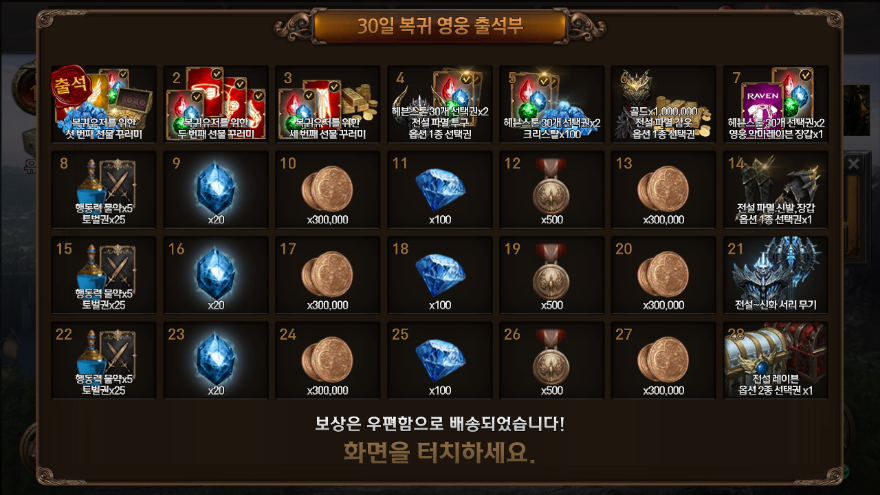This screenshot has width=880, height=495.
Task: Click day 25 blue diamond x100 reward
Action: coord(439,360)
